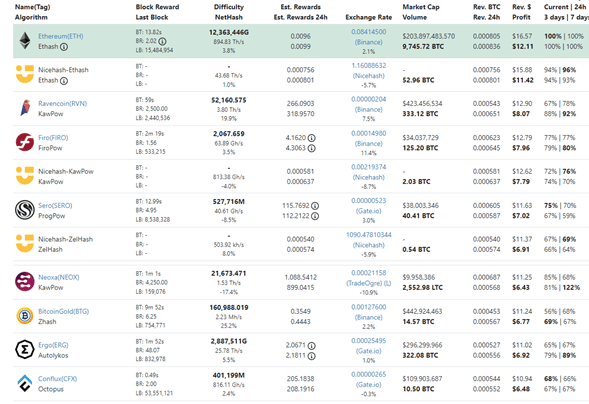Click the Sero coin logo
This screenshot has width=589, height=404.
tap(25, 210)
